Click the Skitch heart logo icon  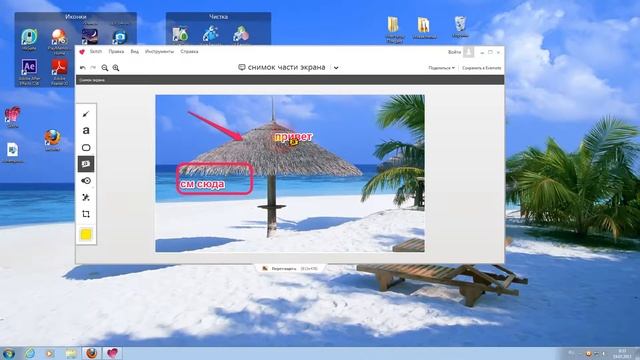82,52
